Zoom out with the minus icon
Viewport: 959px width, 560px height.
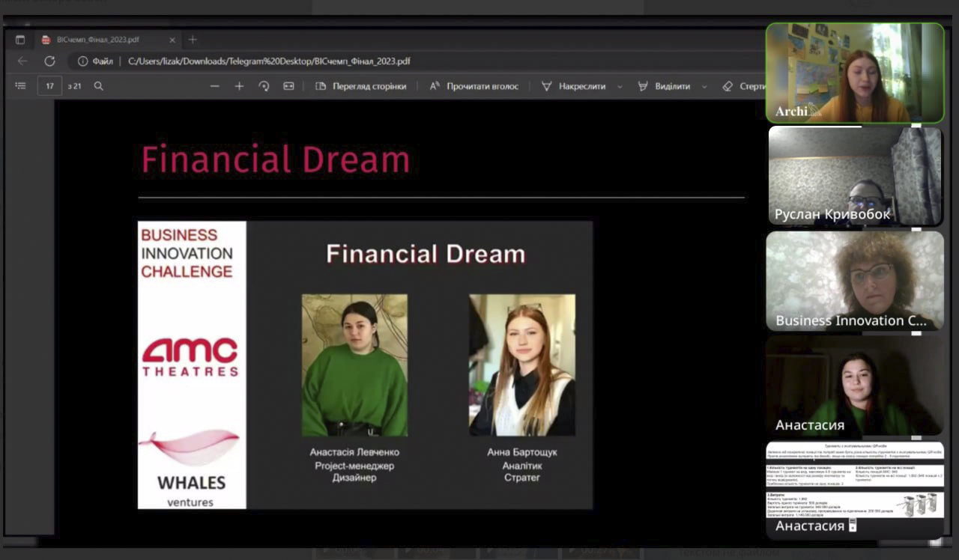(x=215, y=86)
